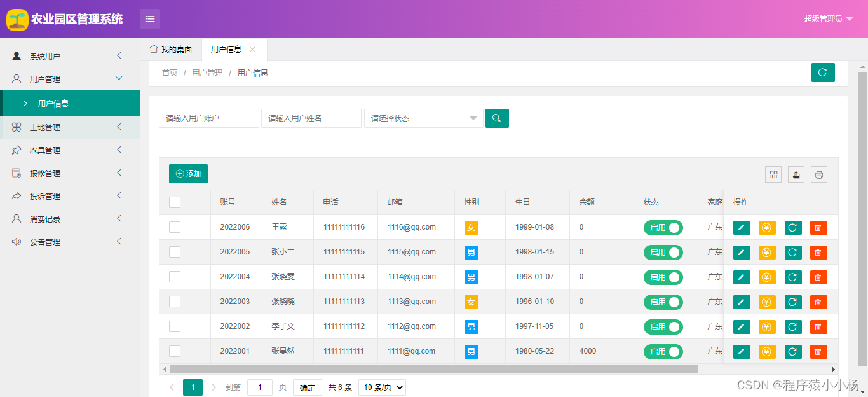The height and width of the screenshot is (397, 868).
Task: Recharge balance for user 王露
Action: [767, 228]
